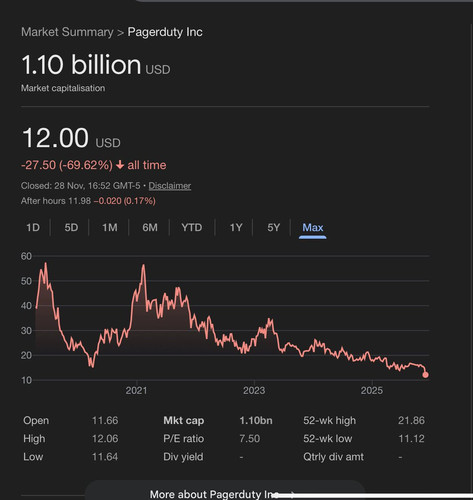Click the 2023 axis label

254,390
